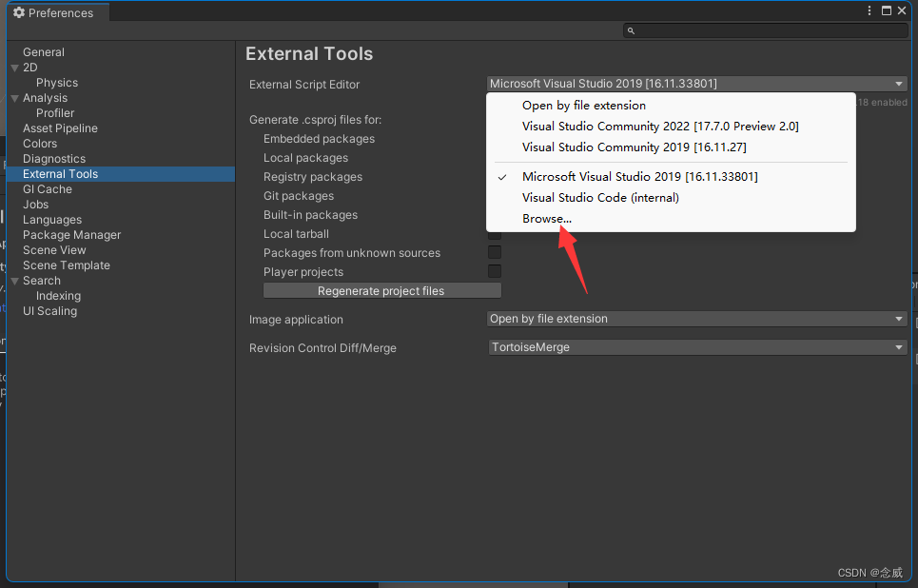
Task: Click the Preferences gear icon in tab
Action: (18, 13)
